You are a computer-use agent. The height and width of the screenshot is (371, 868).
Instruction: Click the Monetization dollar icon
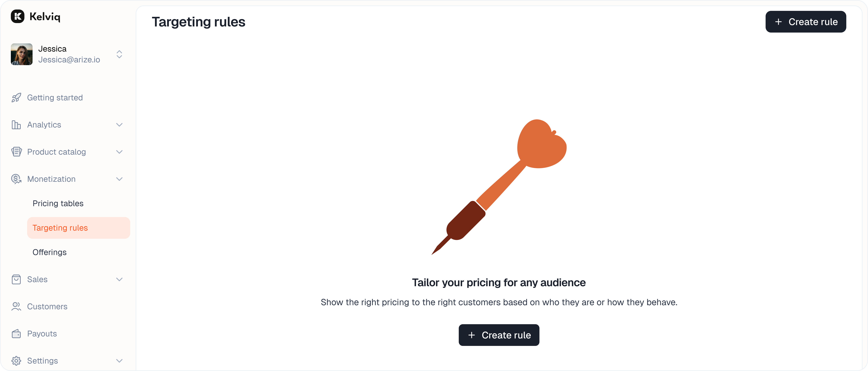point(16,179)
